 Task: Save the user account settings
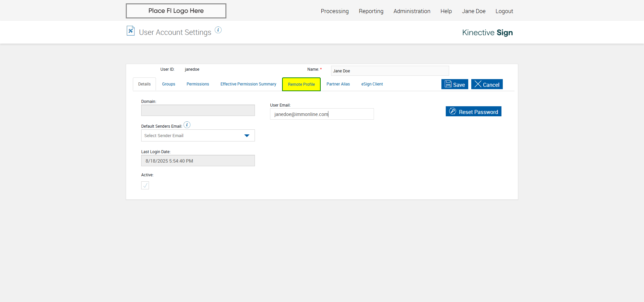[454, 84]
